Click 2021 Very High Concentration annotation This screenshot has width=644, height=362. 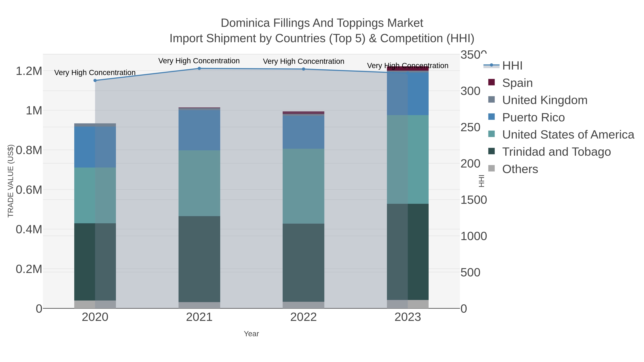click(199, 61)
